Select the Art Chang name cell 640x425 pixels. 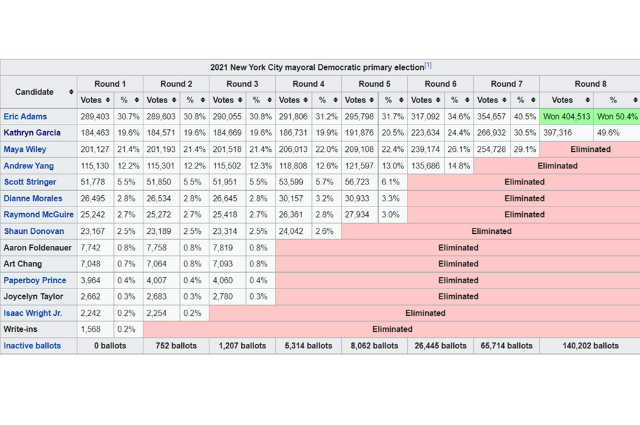point(39,264)
